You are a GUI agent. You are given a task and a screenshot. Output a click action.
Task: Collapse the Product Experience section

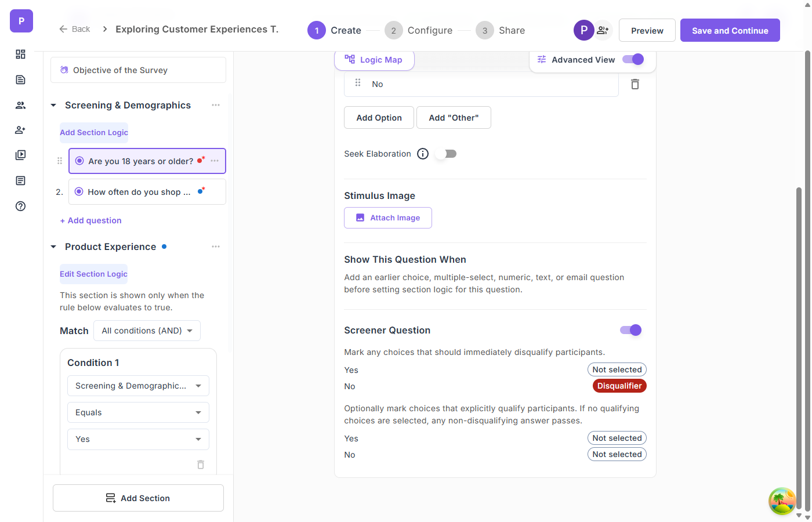pyautogui.click(x=53, y=246)
